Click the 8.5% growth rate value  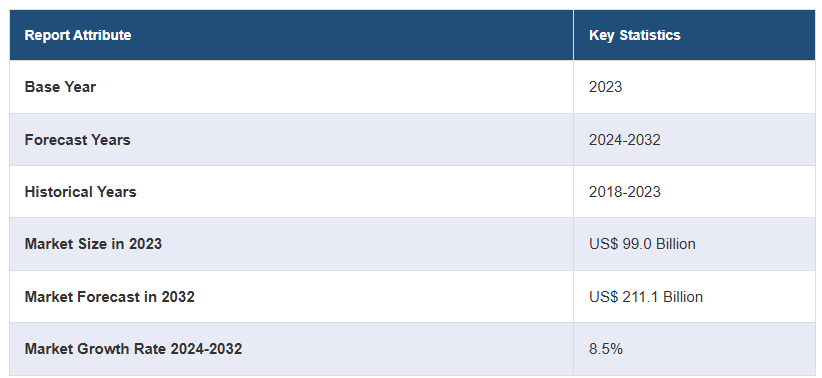pos(606,349)
